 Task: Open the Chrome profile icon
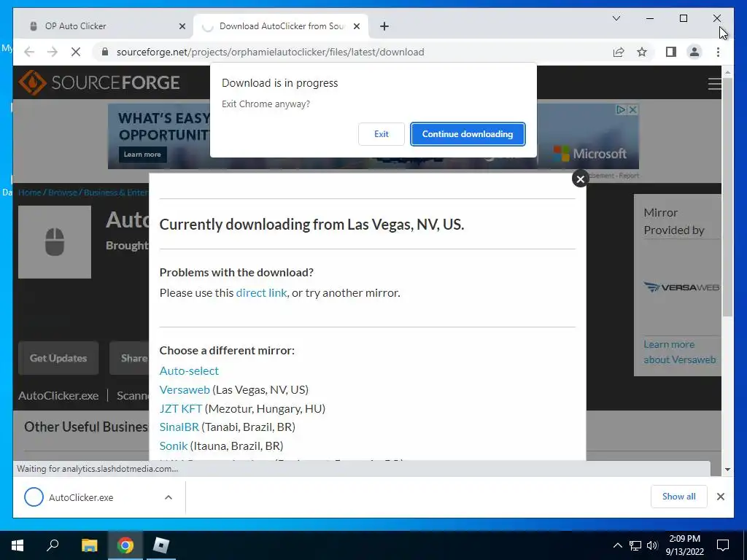[x=694, y=52]
